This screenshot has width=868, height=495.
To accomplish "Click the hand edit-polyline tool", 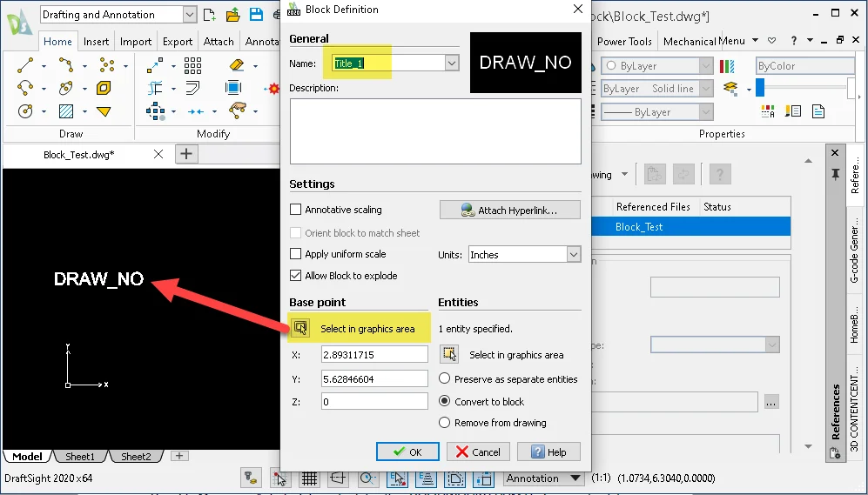I will pyautogui.click(x=238, y=110).
